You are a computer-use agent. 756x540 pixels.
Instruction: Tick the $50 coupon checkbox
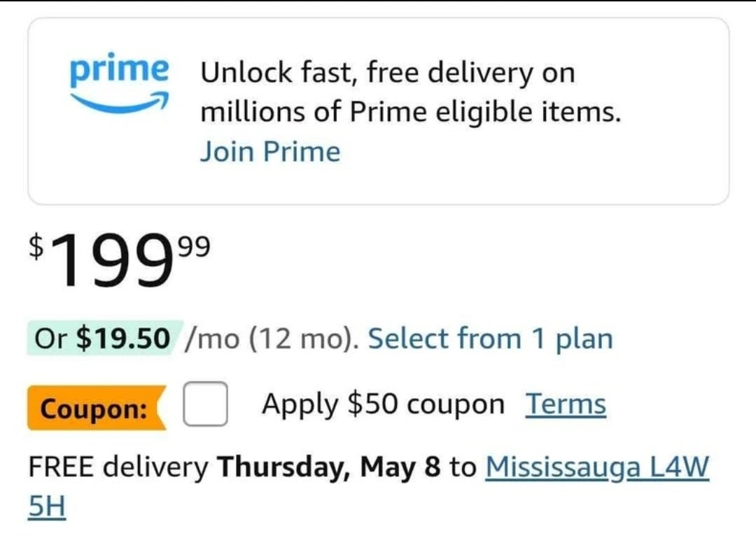click(x=205, y=404)
